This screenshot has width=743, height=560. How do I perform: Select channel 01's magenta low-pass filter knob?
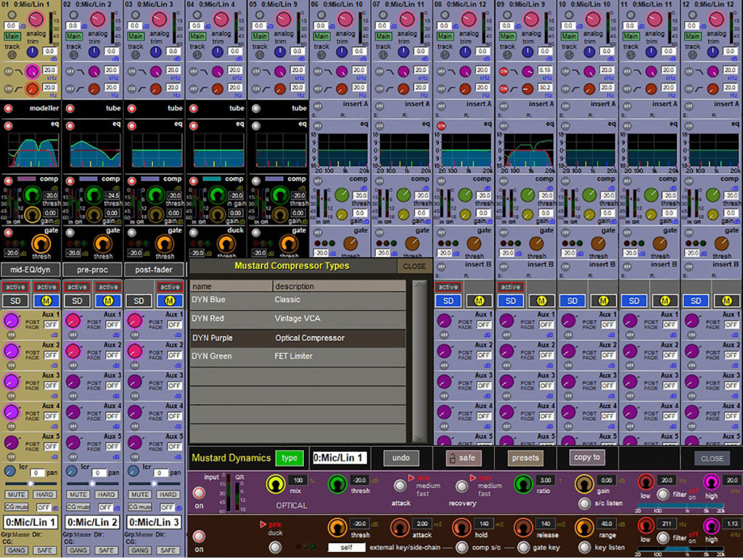point(32,72)
